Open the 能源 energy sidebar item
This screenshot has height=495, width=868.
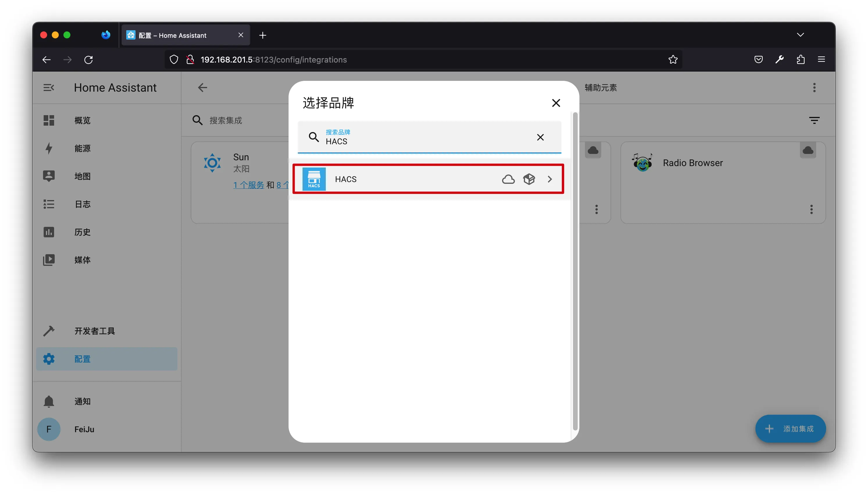point(82,148)
